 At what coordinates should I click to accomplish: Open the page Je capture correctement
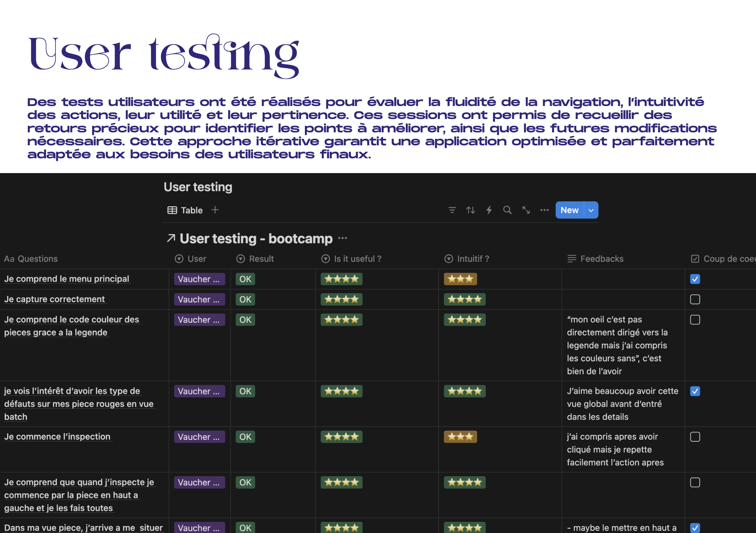(54, 299)
